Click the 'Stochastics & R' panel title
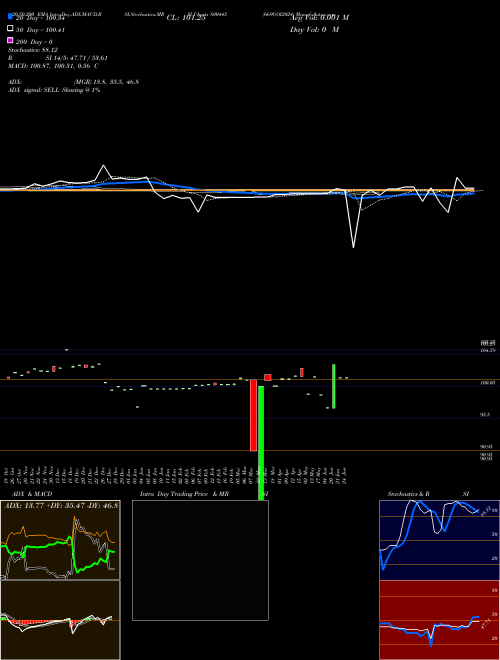The width and height of the screenshot is (500, 660). (x=408, y=494)
